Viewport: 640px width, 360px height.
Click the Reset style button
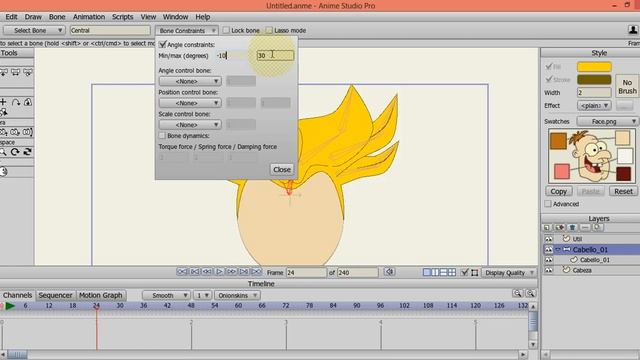tap(623, 191)
